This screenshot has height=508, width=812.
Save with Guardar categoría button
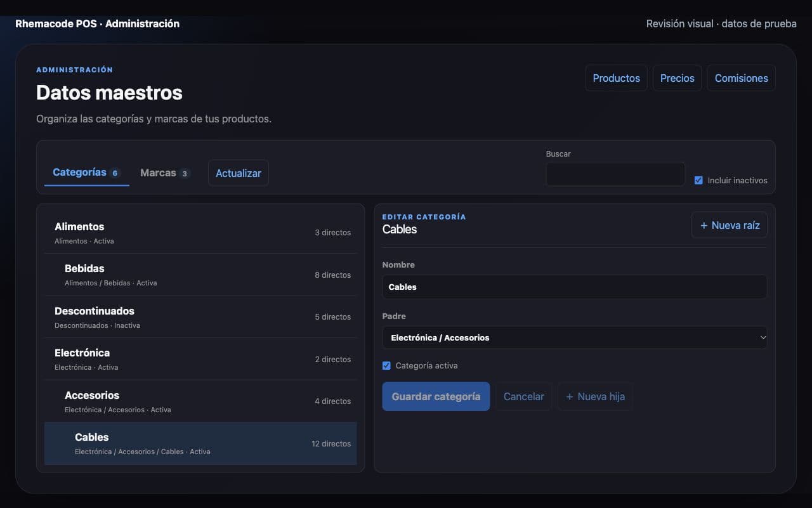[436, 396]
